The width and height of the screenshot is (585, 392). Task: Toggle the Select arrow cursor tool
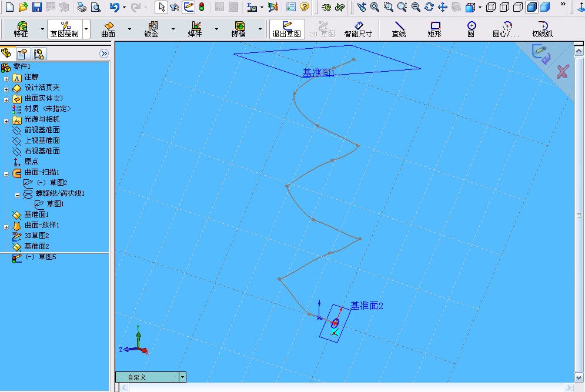161,6
